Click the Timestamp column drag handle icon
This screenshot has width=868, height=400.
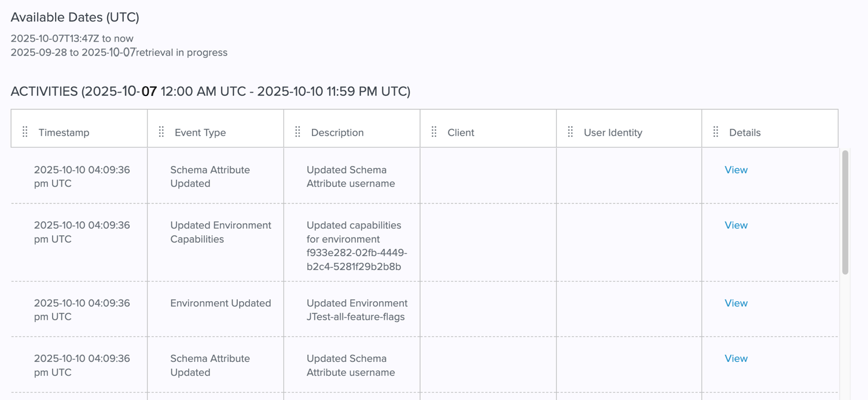pos(25,131)
